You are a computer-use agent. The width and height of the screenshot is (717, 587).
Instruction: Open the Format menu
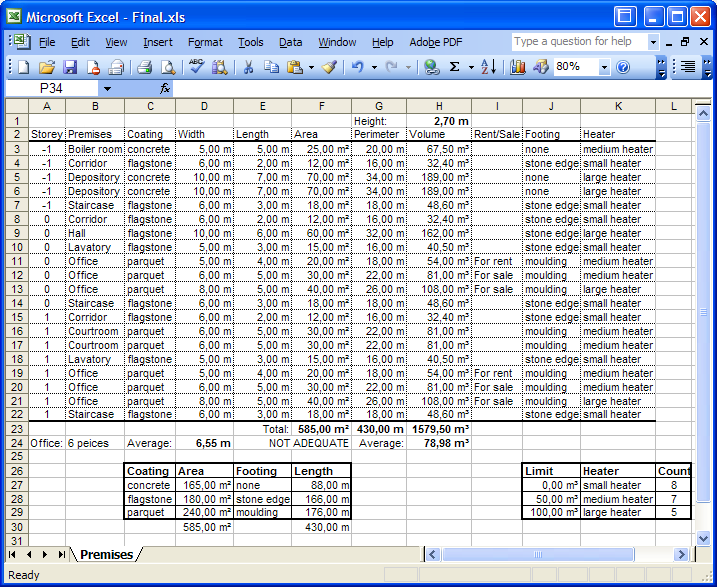[x=205, y=43]
